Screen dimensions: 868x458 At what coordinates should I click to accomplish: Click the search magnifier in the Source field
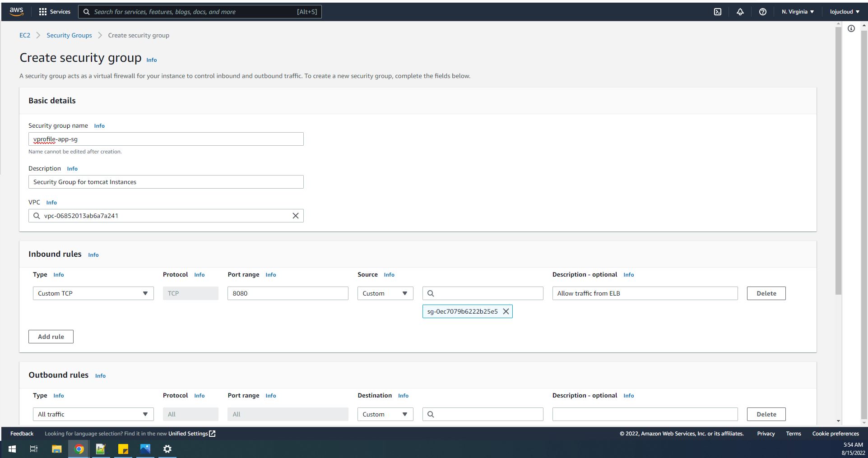click(x=431, y=293)
